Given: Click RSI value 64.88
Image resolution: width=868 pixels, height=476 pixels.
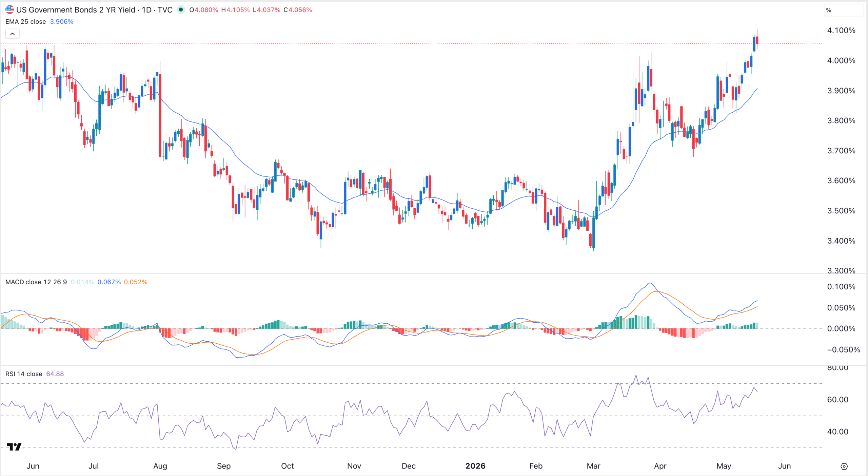Looking at the screenshot, I should point(55,374).
